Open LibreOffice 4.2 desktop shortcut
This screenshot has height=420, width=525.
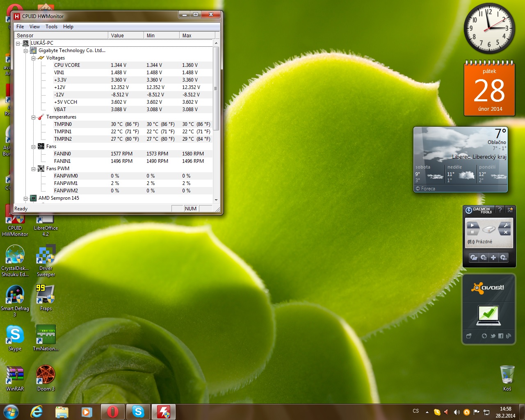[46, 226]
